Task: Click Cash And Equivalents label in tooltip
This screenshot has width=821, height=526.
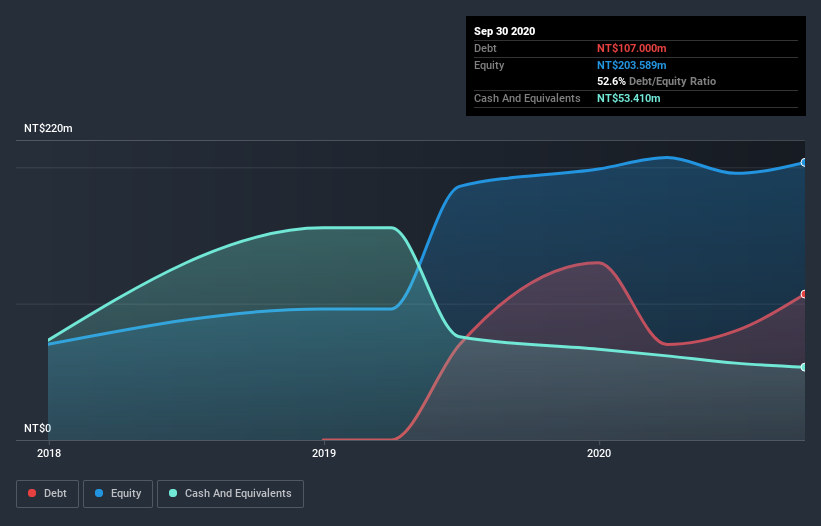Action: click(527, 98)
